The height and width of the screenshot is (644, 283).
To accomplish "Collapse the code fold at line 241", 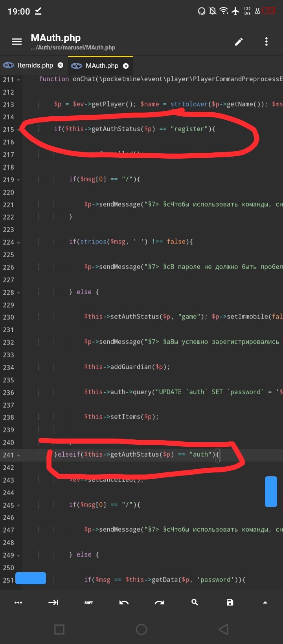I will [x=18, y=456].
